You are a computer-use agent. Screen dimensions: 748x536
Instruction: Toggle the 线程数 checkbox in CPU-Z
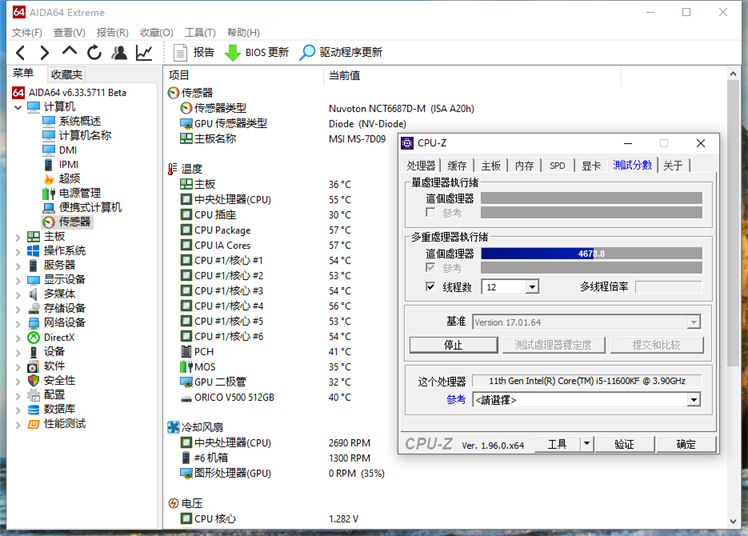(x=430, y=286)
